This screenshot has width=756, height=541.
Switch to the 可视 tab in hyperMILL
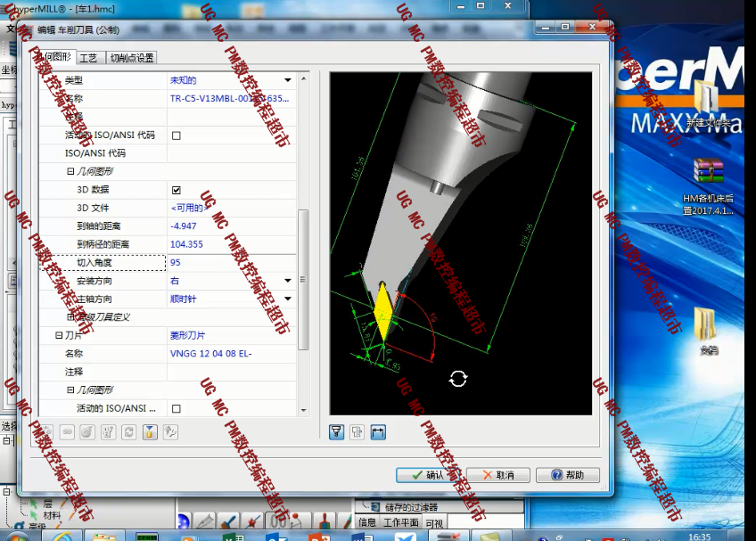[x=434, y=522]
